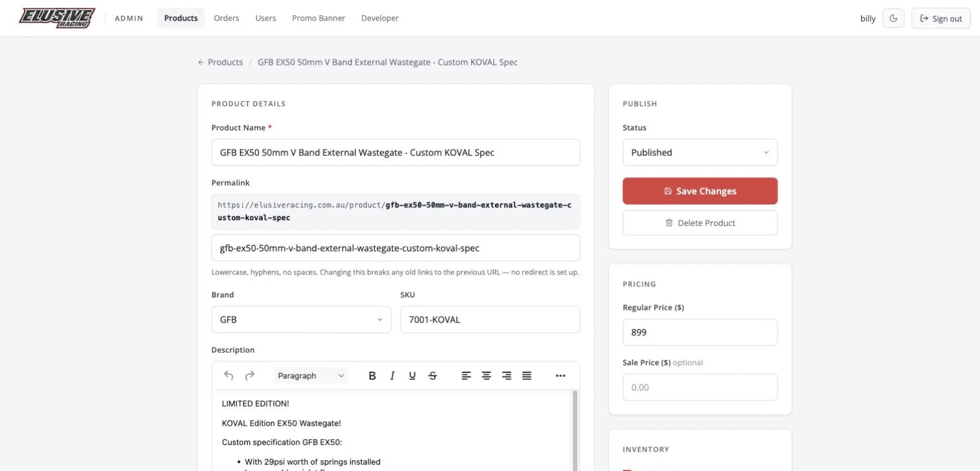This screenshot has width=980, height=471.
Task: Click the 'LIMITED EDITION!' description line
Action: [x=255, y=404]
